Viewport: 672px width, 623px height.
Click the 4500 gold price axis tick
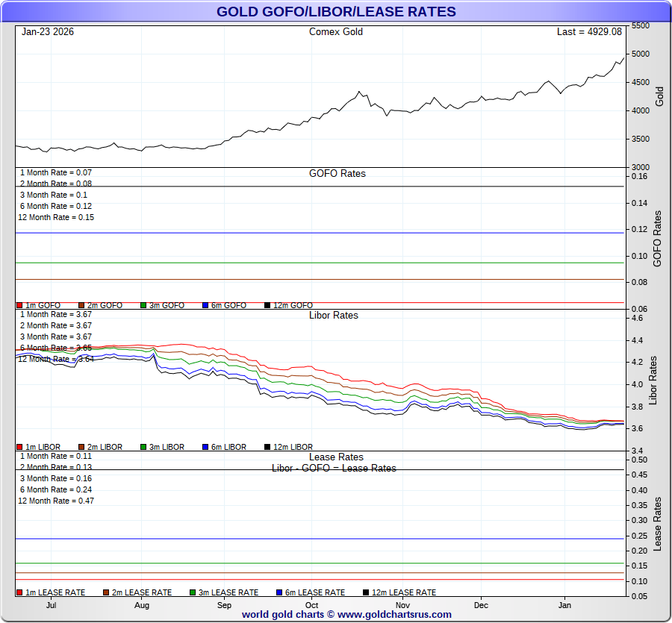pyautogui.click(x=641, y=82)
